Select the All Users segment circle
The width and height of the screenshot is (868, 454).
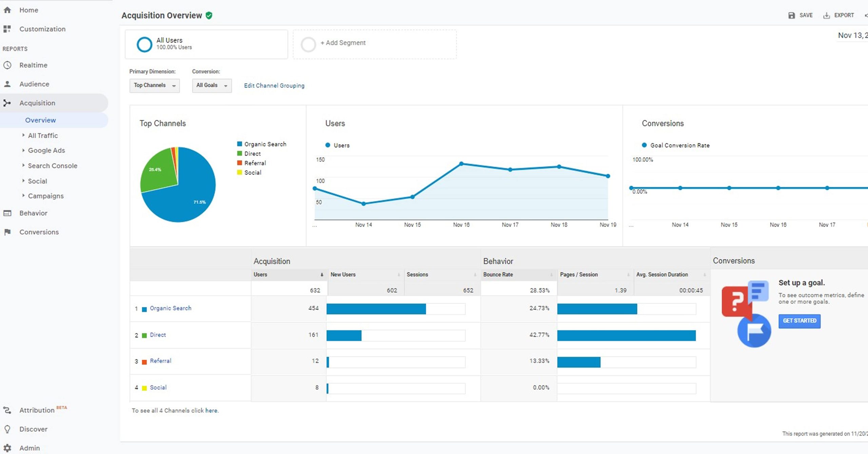(144, 44)
